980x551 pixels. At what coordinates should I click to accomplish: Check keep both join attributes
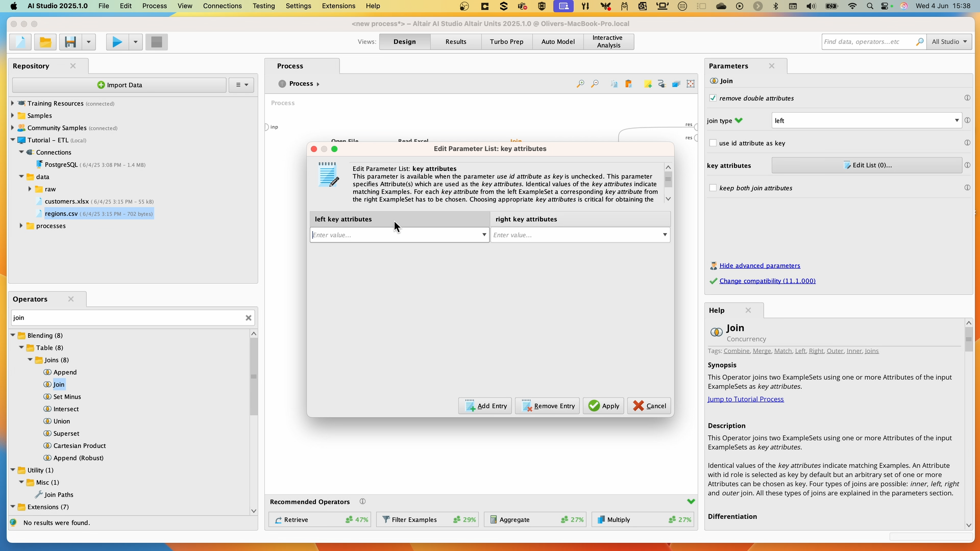pos(713,188)
